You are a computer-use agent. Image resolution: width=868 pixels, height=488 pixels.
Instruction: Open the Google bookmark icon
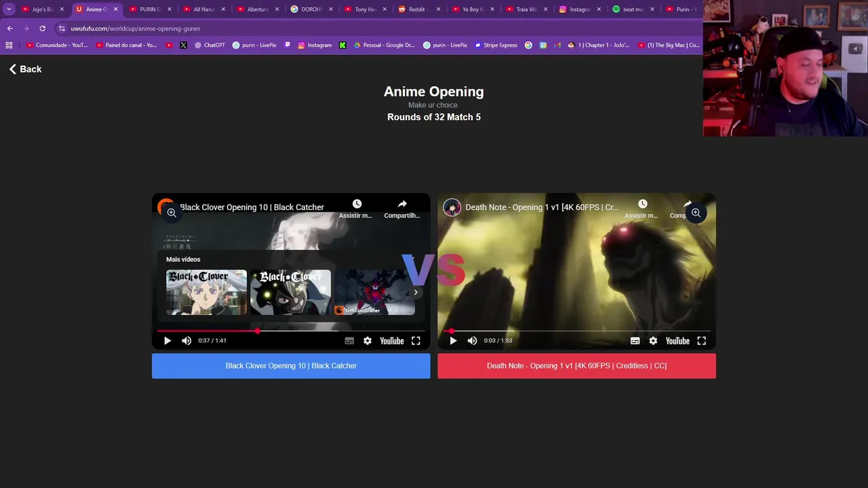[528, 45]
